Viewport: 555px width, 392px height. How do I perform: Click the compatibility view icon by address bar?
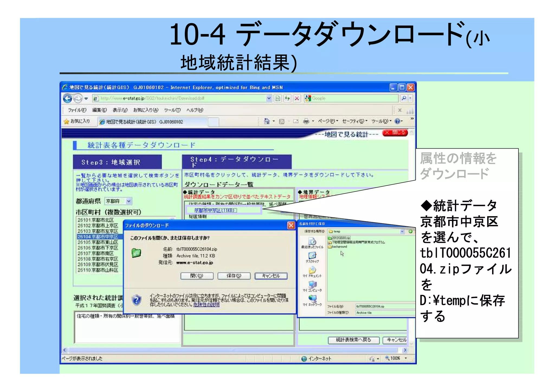tap(278, 98)
